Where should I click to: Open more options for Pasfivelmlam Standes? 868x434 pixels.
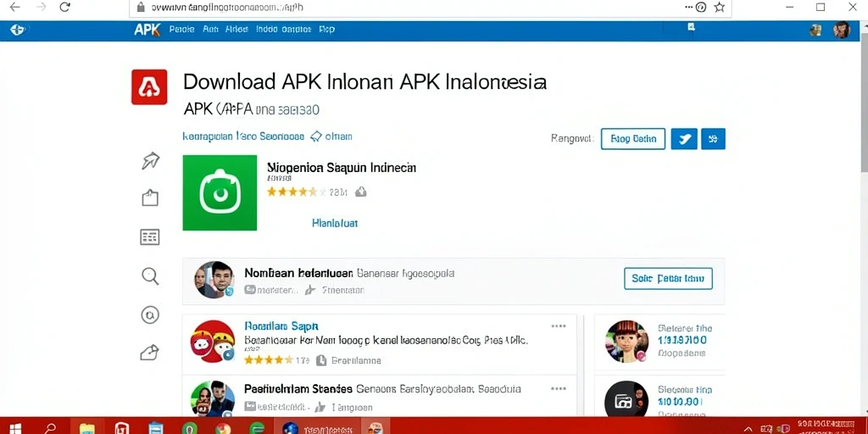coord(559,388)
